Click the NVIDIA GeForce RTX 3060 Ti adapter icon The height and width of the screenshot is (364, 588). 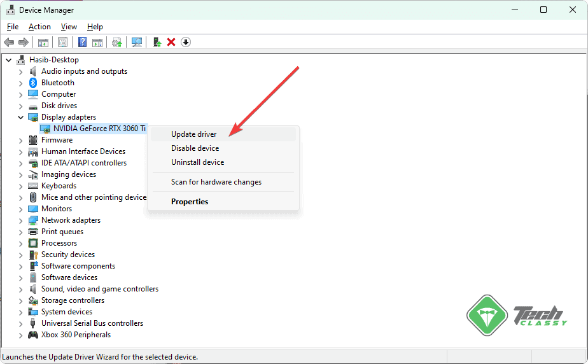click(x=45, y=129)
